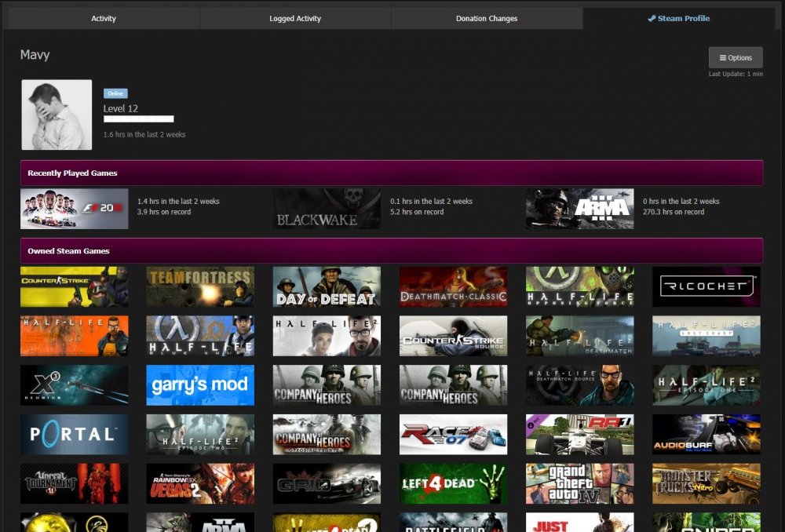
Task: Open the Options dropdown button
Action: pyautogui.click(x=736, y=57)
